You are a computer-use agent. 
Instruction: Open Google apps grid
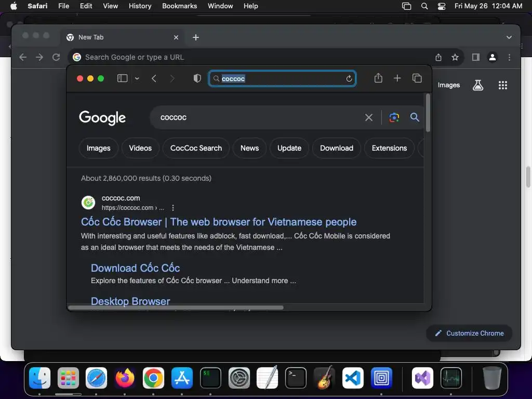point(503,85)
